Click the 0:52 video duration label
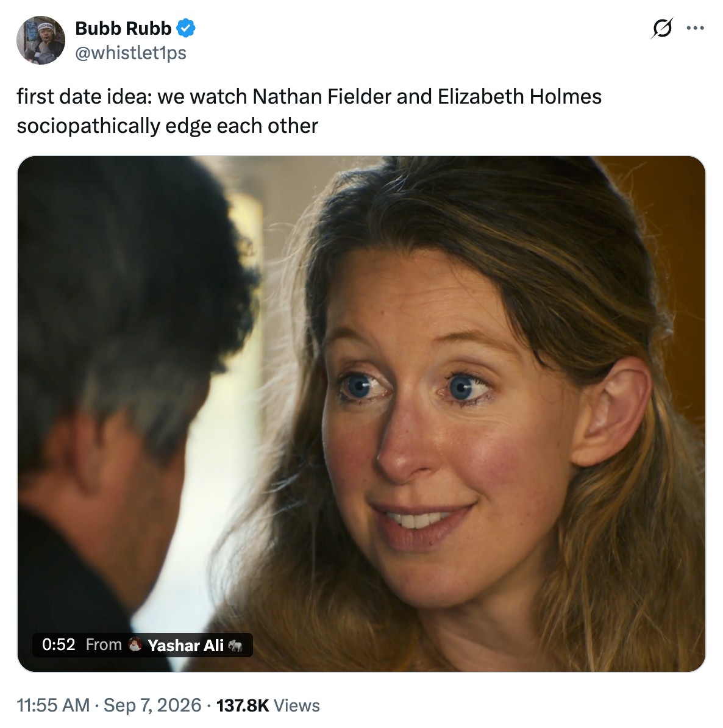 59,644
